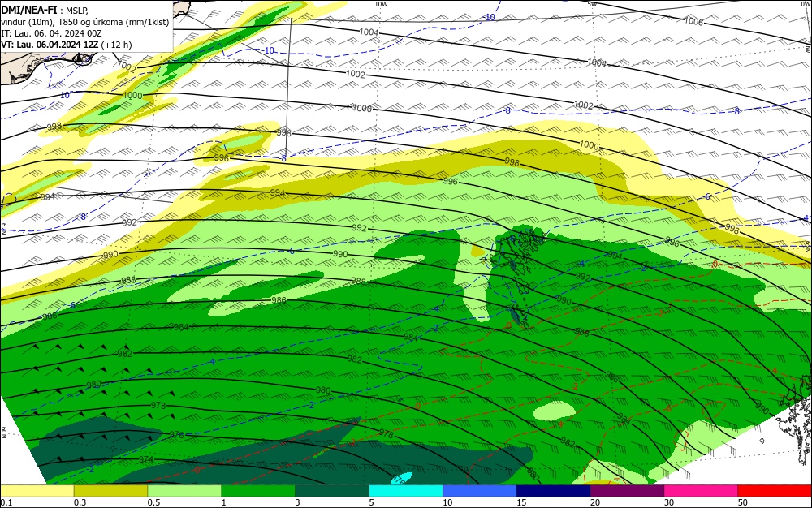Click the red above-50 legend swatch

pos(775,491)
